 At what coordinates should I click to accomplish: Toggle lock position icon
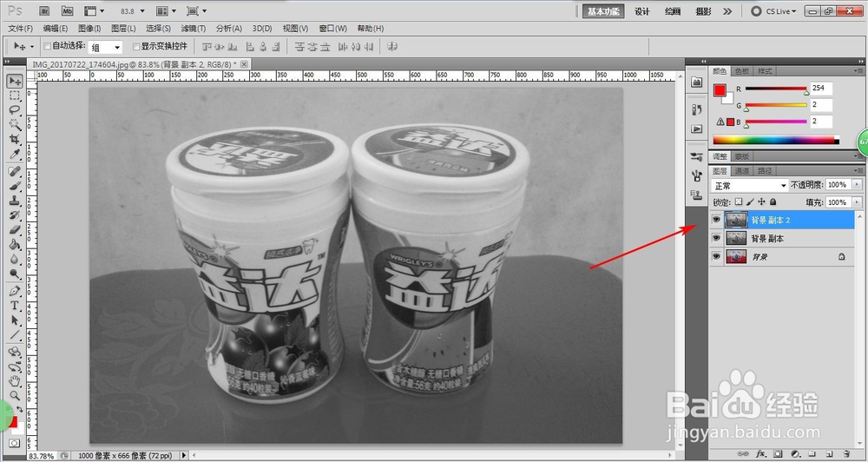(762, 202)
